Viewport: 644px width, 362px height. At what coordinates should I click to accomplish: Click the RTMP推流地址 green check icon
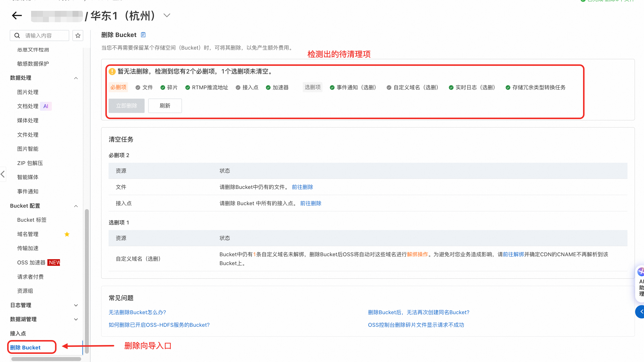coord(188,88)
